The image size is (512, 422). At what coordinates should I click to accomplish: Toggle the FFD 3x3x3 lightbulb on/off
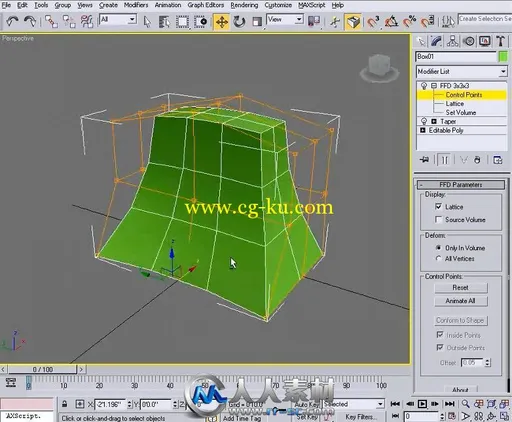[x=424, y=86]
